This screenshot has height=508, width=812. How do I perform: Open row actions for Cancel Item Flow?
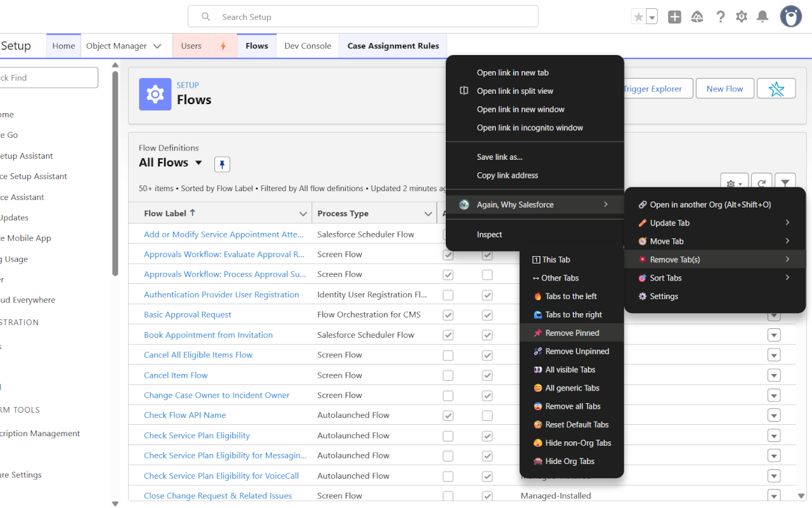click(774, 375)
